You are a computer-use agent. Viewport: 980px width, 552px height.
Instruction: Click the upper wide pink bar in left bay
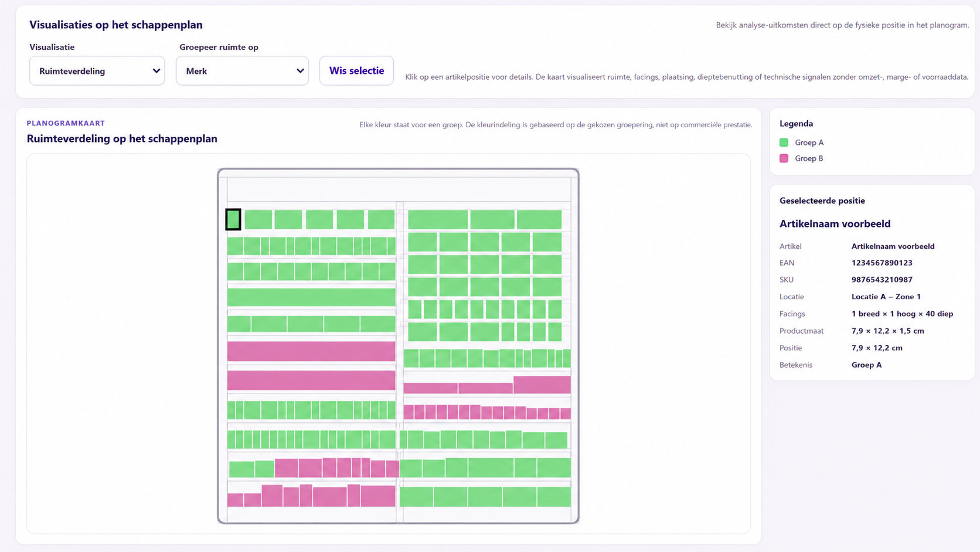point(311,351)
